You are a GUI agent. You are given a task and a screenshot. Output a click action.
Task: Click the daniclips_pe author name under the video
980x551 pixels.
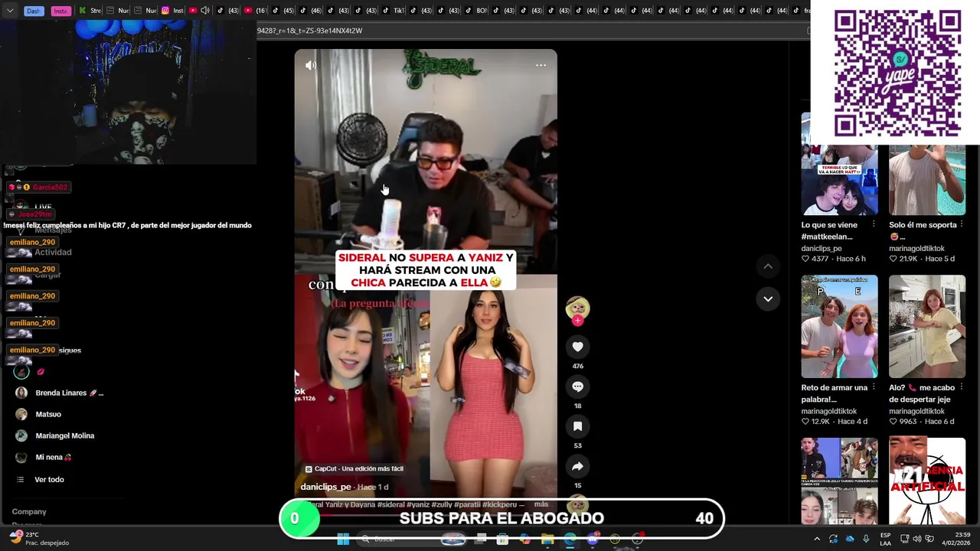coord(326,487)
